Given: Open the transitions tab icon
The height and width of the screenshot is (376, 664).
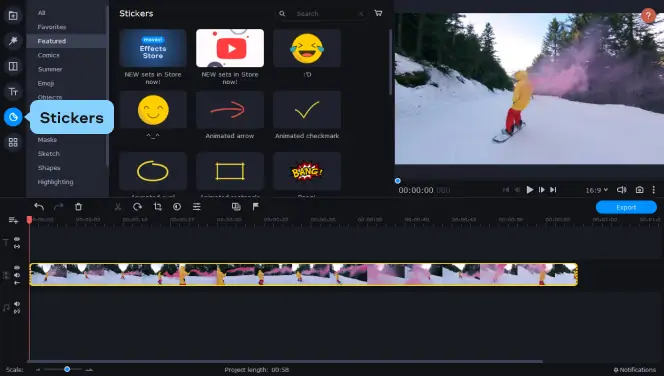Looking at the screenshot, I should tap(13, 66).
